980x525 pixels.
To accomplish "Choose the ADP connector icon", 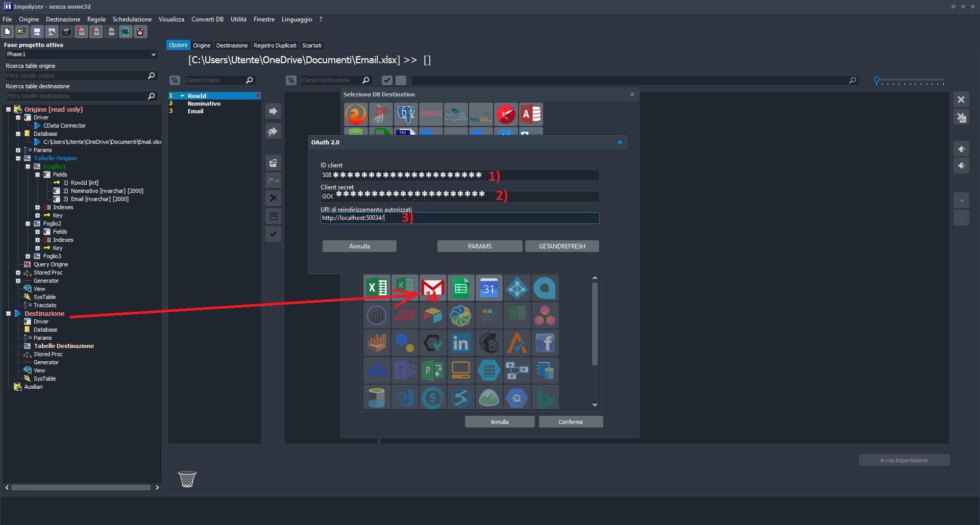I will (x=405, y=315).
